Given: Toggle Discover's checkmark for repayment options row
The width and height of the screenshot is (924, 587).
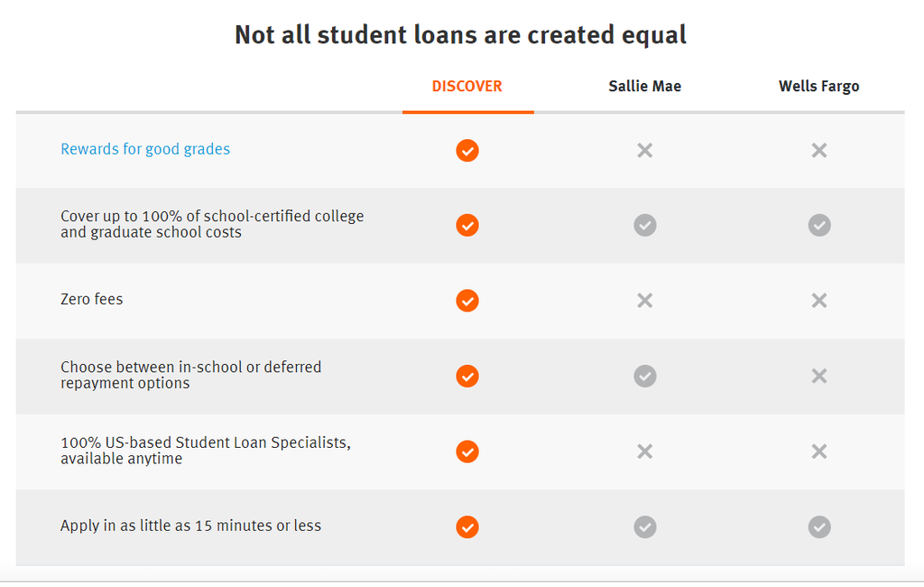Looking at the screenshot, I should coord(467,376).
